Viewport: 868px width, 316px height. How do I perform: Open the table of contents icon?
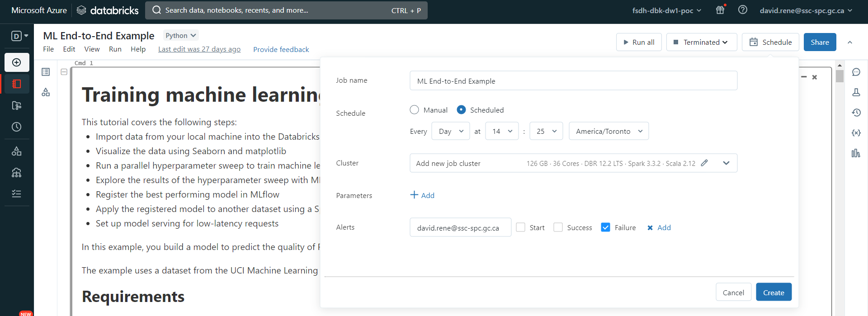coord(46,72)
